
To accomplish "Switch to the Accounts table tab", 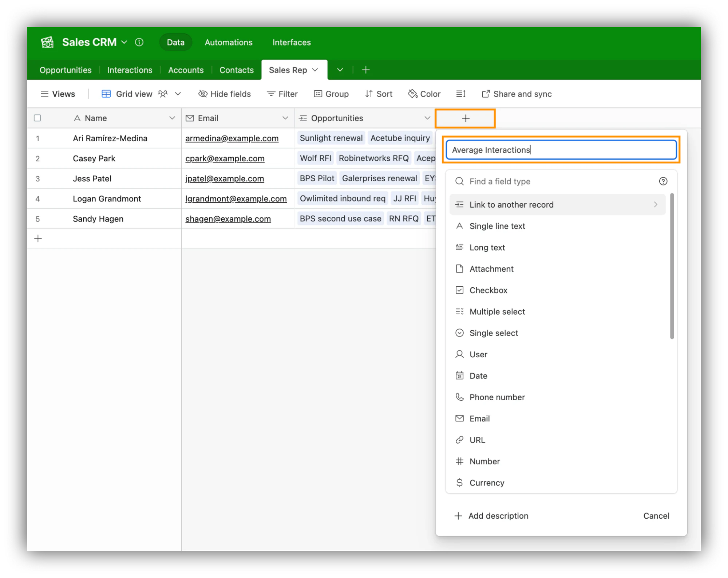I will [x=186, y=70].
